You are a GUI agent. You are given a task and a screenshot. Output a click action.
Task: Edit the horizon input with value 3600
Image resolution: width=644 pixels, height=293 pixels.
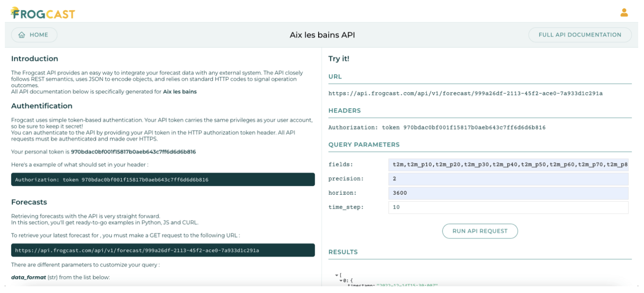(x=508, y=193)
